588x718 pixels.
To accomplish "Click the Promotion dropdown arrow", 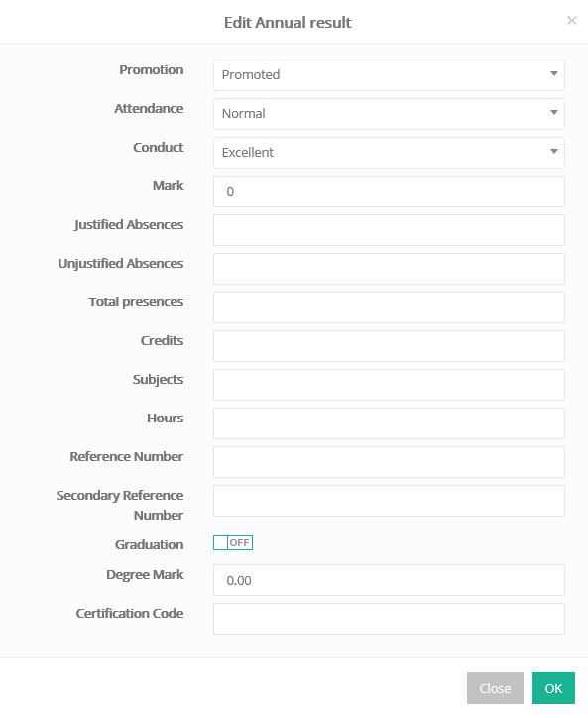I will point(553,73).
